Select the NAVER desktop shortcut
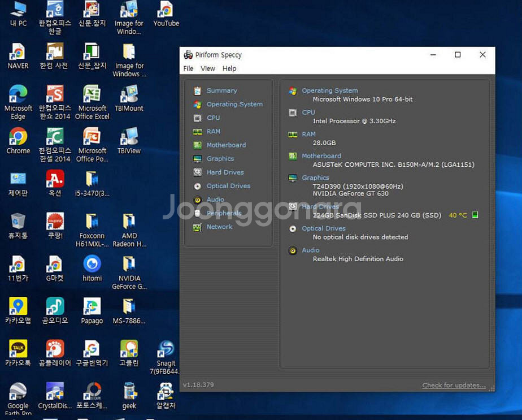522x420 pixels. [18, 56]
